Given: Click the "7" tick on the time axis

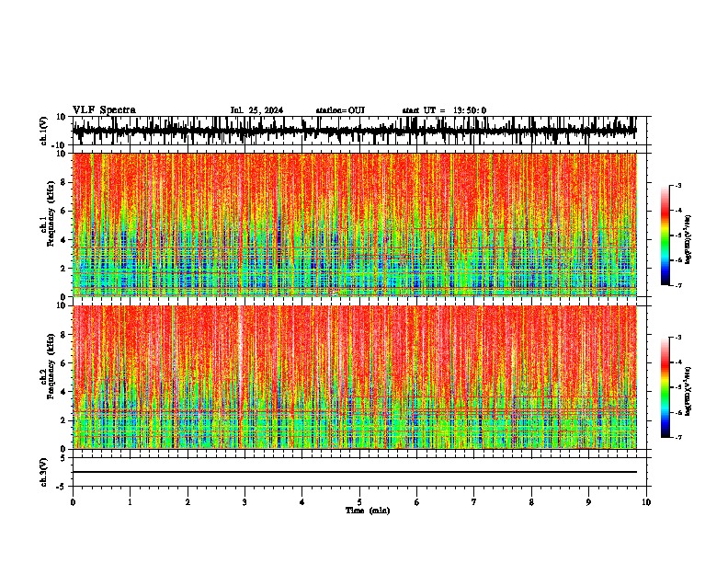Looking at the screenshot, I should [x=474, y=502].
